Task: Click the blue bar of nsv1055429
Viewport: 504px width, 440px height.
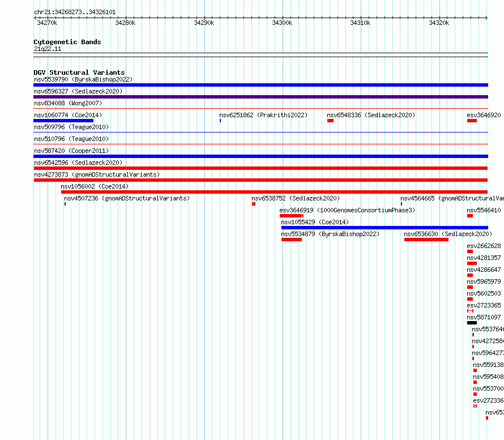Action: (x=385, y=228)
